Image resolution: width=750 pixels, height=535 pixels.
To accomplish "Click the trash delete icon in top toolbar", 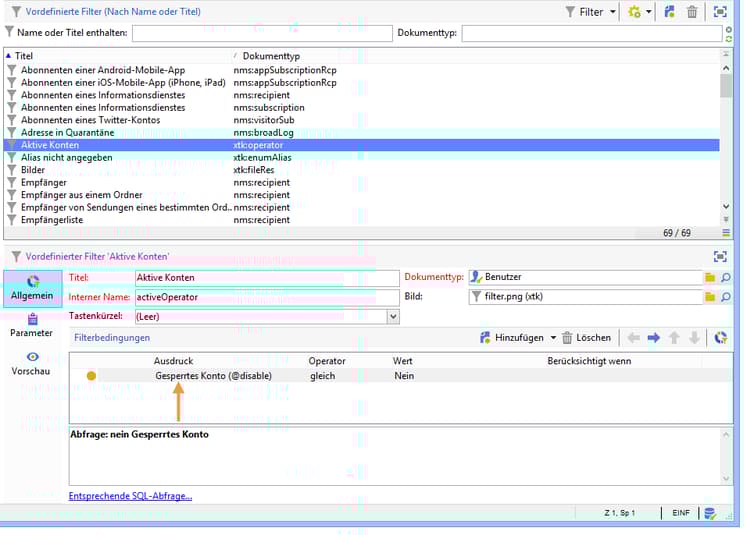I will click(x=692, y=12).
